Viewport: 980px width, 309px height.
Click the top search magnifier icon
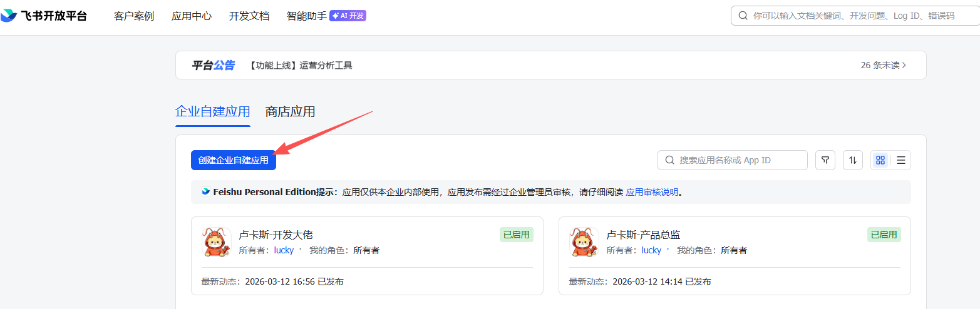[x=743, y=16]
